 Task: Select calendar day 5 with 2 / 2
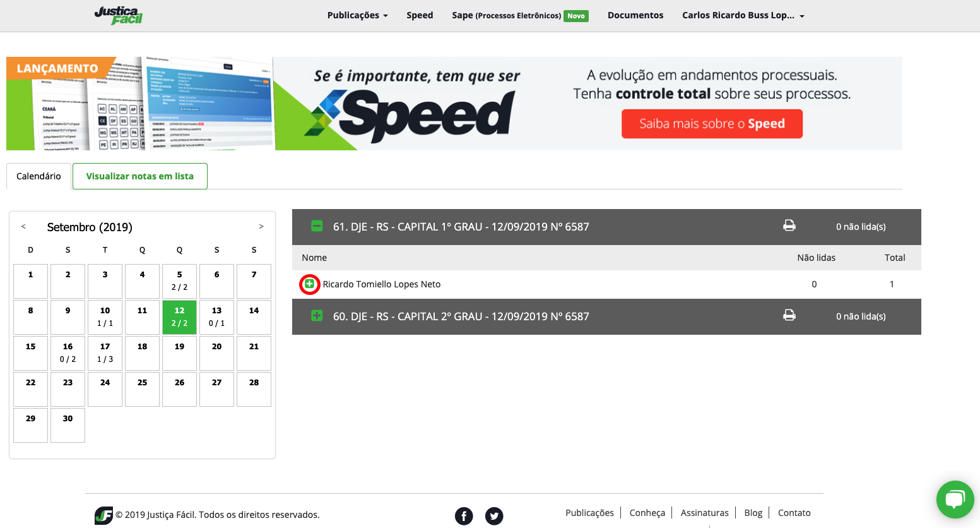pos(179,281)
